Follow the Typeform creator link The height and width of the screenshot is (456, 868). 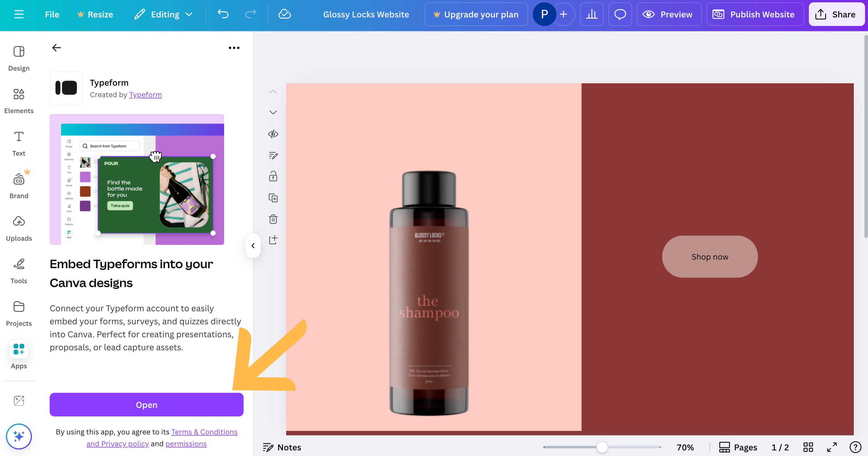click(145, 95)
